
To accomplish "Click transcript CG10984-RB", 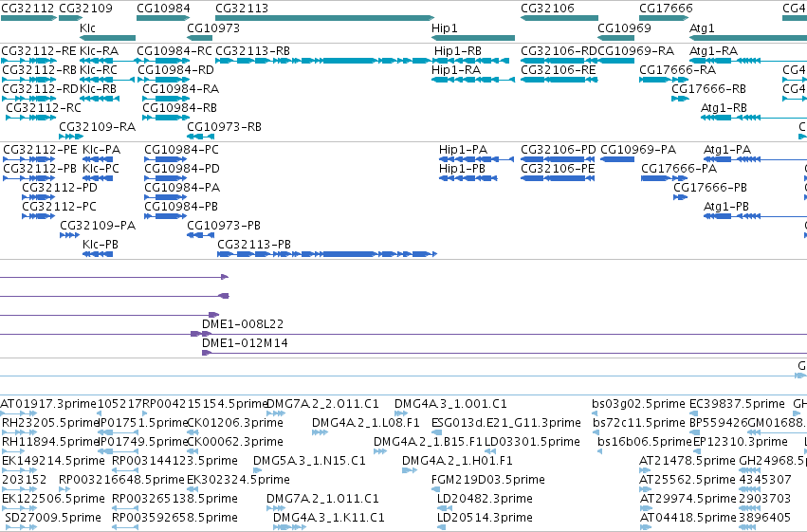I will pyautogui.click(x=179, y=108).
